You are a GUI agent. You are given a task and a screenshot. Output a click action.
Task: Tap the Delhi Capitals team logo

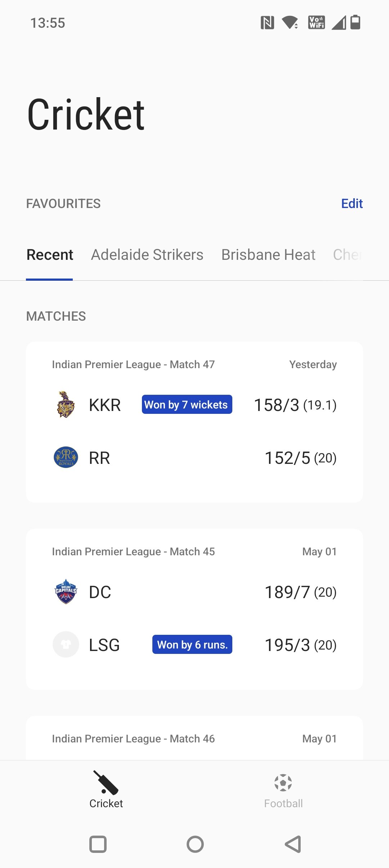[66, 592]
